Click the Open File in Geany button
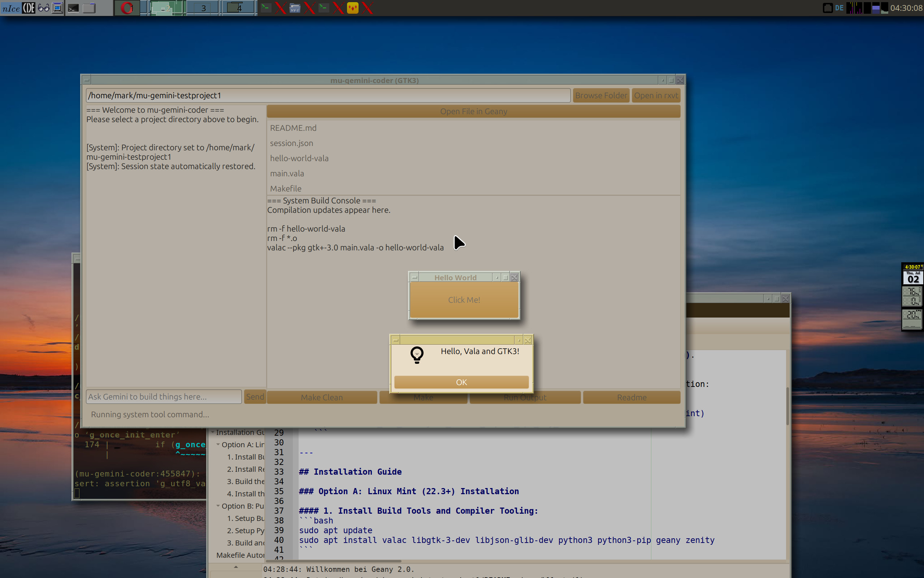 [473, 111]
